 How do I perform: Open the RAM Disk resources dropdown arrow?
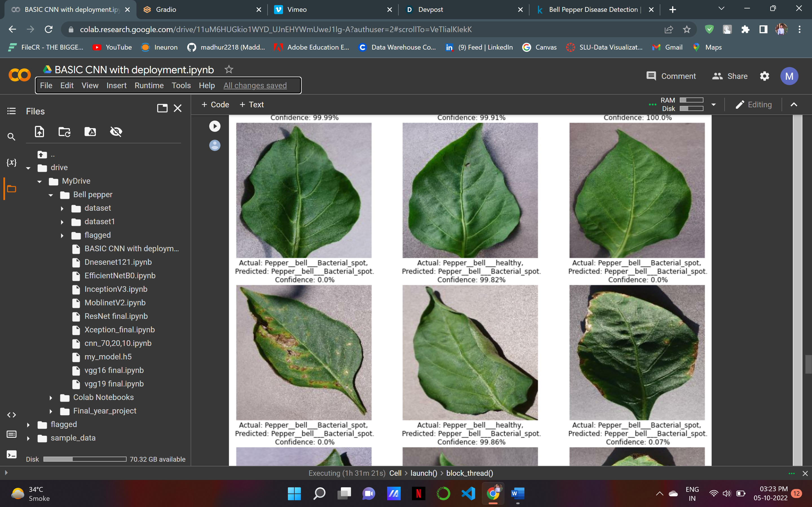coord(713,104)
